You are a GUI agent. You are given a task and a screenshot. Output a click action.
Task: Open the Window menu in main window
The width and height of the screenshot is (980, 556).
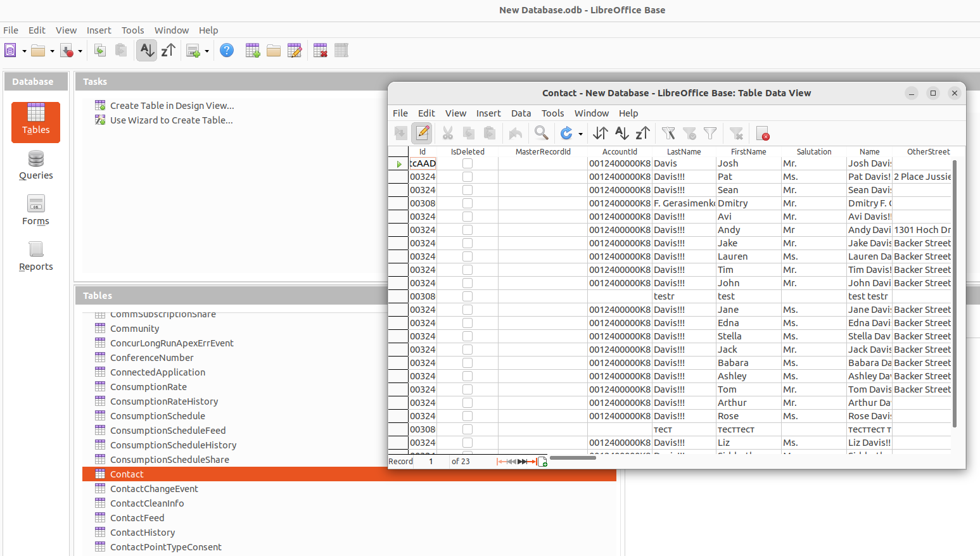[x=172, y=30]
